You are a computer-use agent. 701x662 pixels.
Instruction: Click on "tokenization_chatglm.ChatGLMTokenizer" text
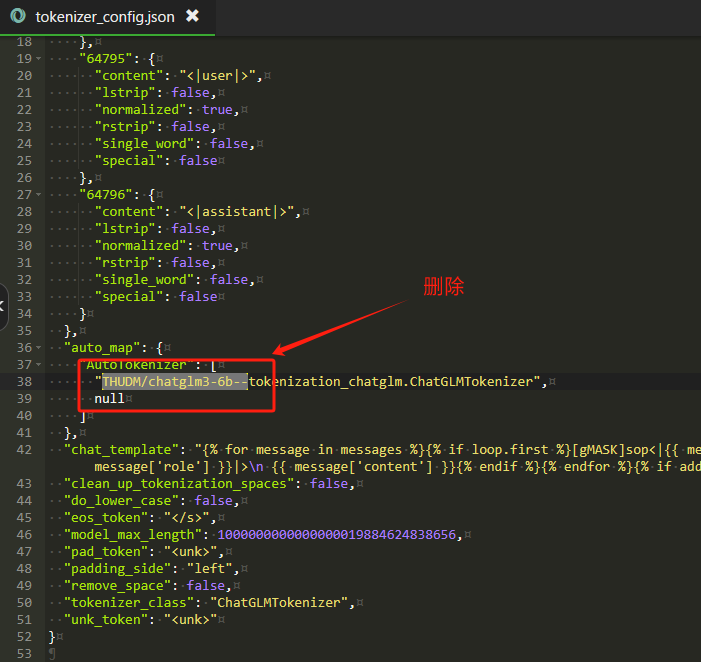pyautogui.click(x=391, y=382)
